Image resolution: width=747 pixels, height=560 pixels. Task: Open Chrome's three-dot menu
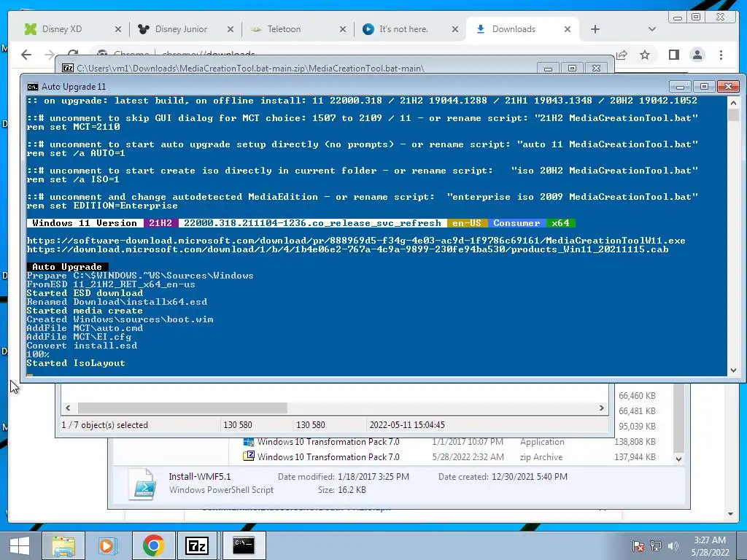(x=721, y=55)
